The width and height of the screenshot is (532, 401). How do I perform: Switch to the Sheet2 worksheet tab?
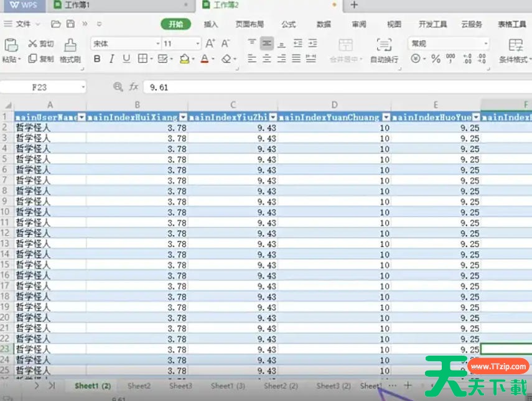[x=139, y=385]
